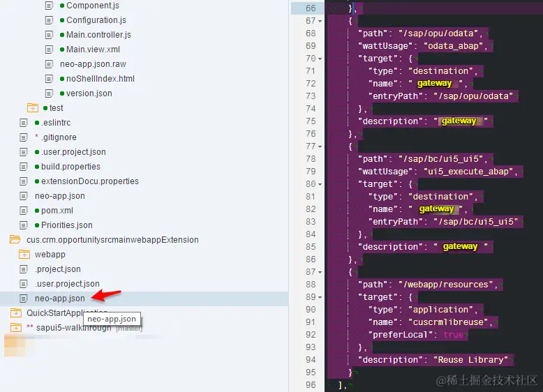Click "odata_abap" wattUsage value
The image size is (543, 392).
453,46
